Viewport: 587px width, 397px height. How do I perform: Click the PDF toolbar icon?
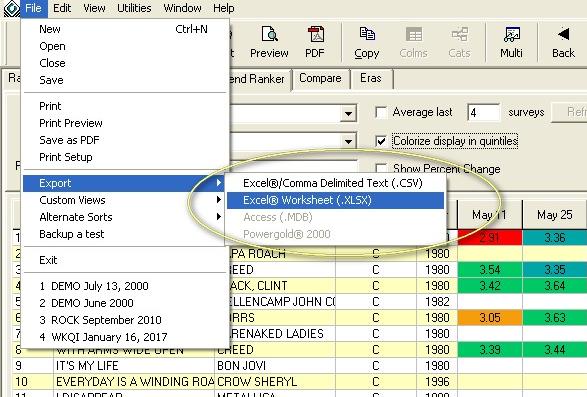coord(316,34)
